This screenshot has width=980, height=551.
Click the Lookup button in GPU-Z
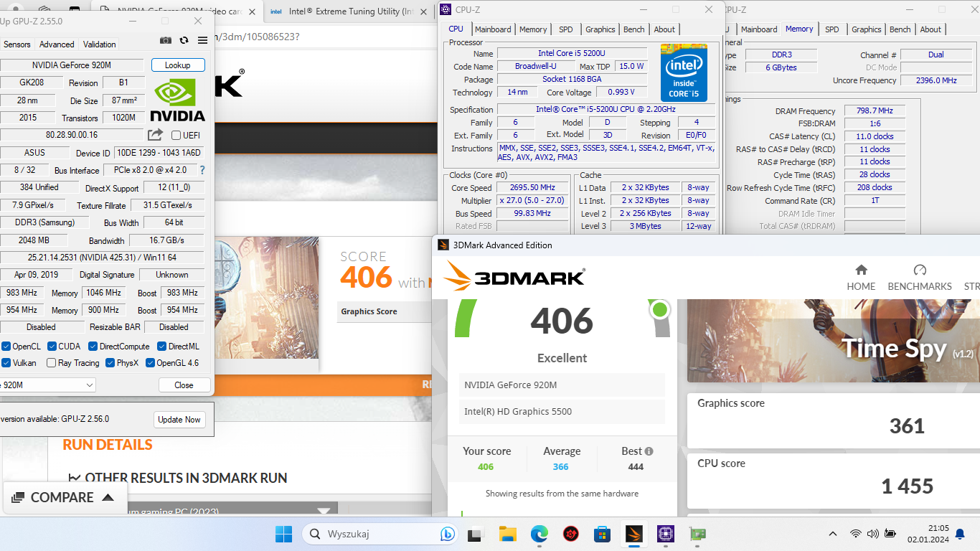pyautogui.click(x=178, y=65)
